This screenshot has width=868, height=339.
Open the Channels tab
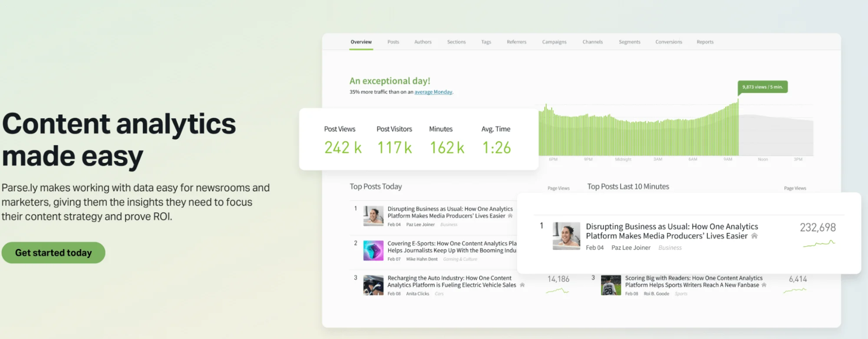click(x=592, y=42)
